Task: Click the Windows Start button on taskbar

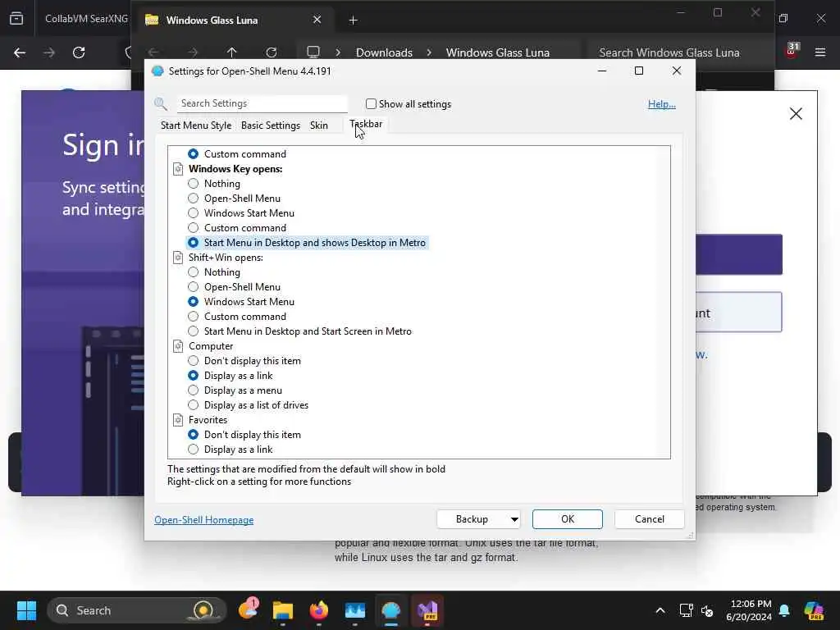Action: [26, 610]
